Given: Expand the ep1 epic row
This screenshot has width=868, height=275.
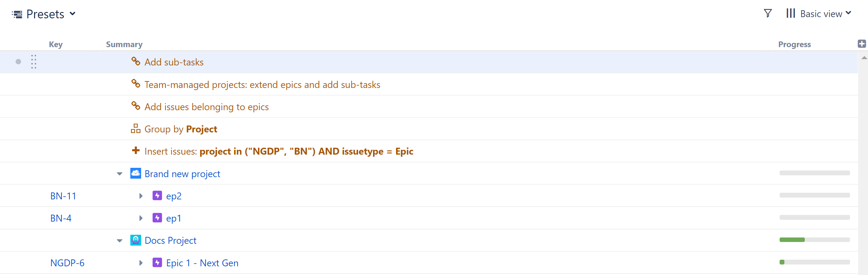Looking at the screenshot, I should pos(141,218).
